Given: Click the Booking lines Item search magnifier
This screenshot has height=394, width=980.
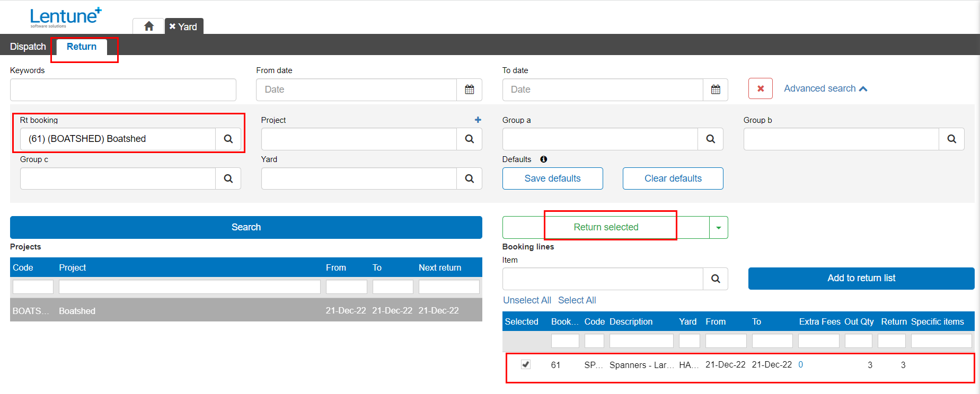Looking at the screenshot, I should tap(715, 279).
